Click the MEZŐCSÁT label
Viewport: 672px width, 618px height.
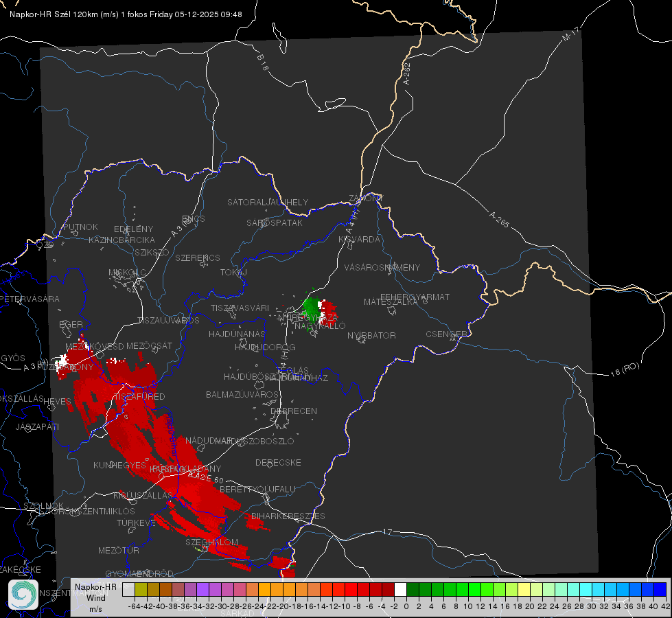tap(149, 345)
